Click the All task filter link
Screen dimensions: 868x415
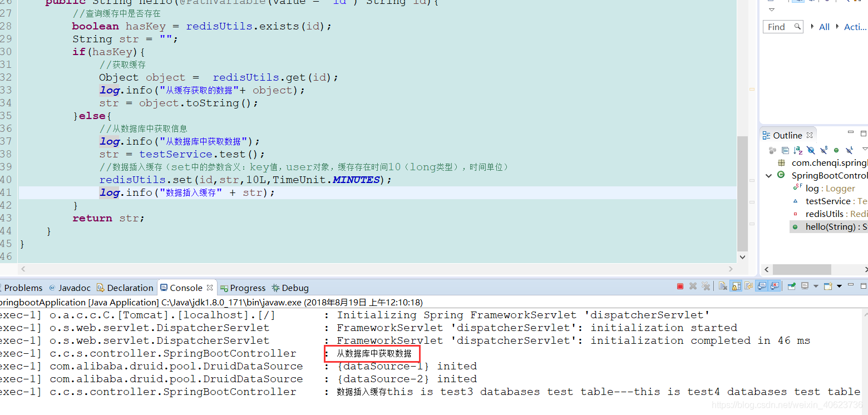[x=825, y=27]
